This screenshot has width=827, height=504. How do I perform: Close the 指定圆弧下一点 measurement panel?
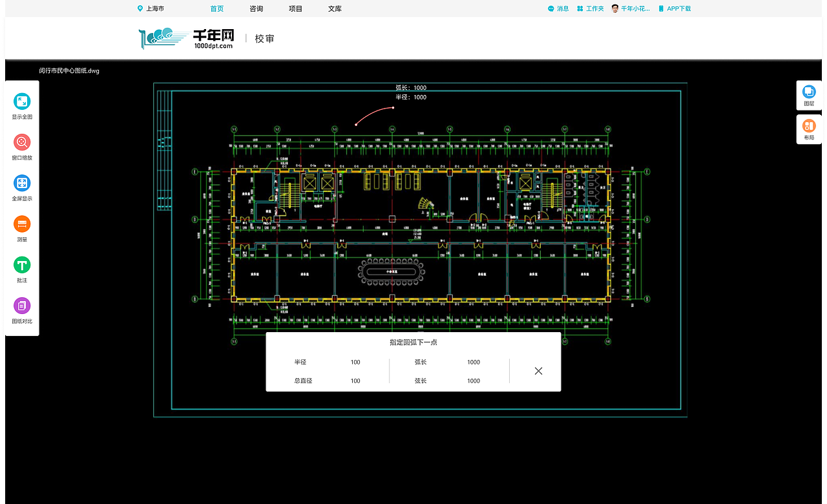click(538, 371)
